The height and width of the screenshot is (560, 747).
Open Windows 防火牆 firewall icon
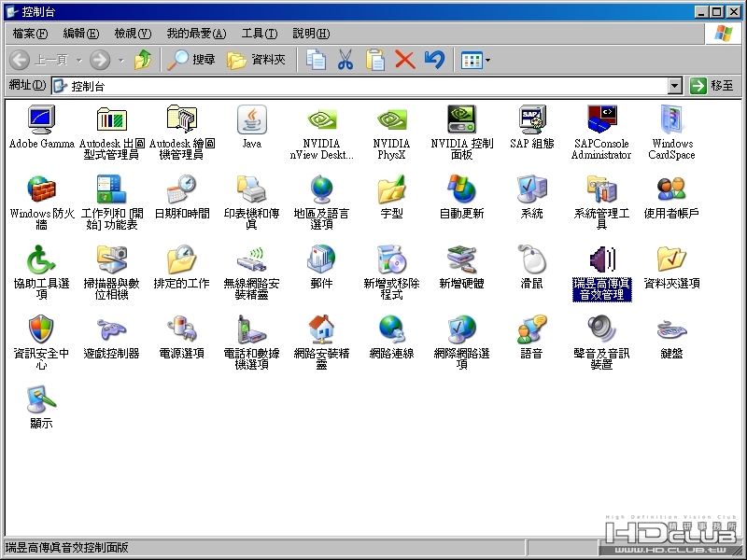coord(41,190)
